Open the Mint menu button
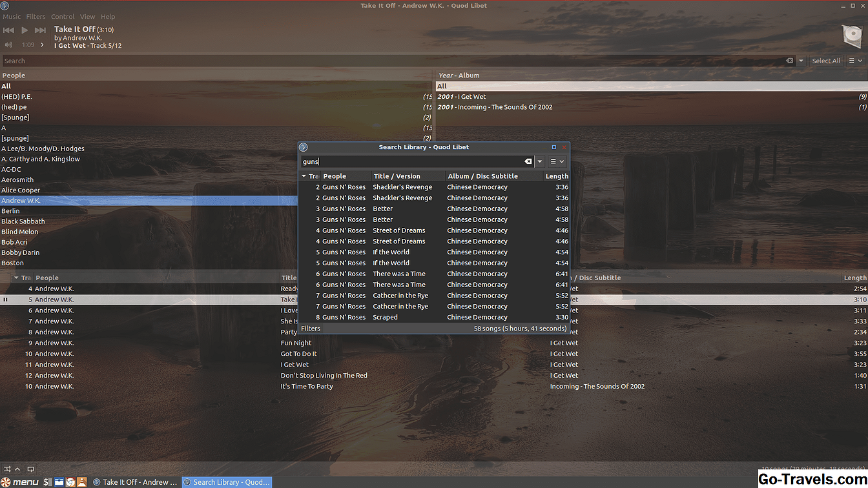Screen dimensions: 868x488 click(20, 482)
